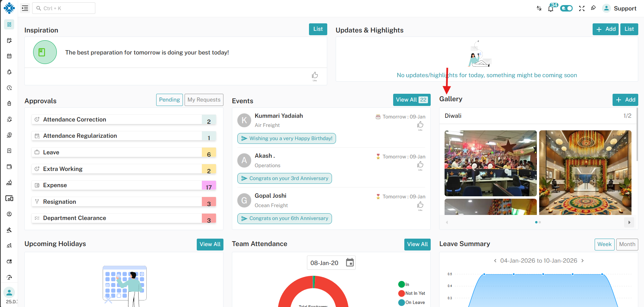The width and height of the screenshot is (644, 307).
Task: Advance to the next gallery image with right arrow
Action: point(629,222)
